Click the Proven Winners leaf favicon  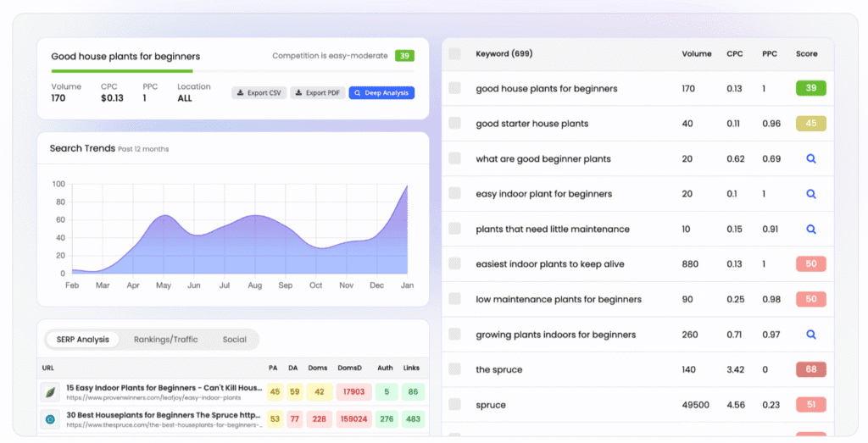click(x=50, y=391)
